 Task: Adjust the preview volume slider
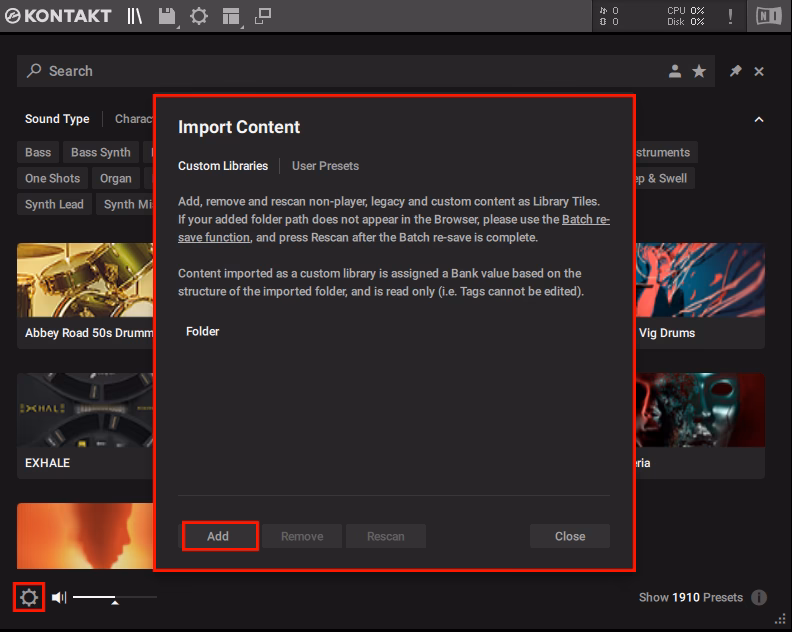coord(114,598)
